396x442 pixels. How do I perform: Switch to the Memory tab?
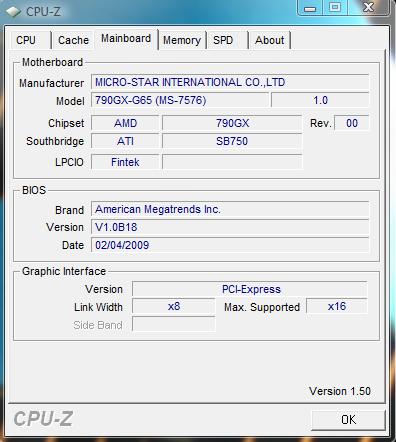click(182, 40)
